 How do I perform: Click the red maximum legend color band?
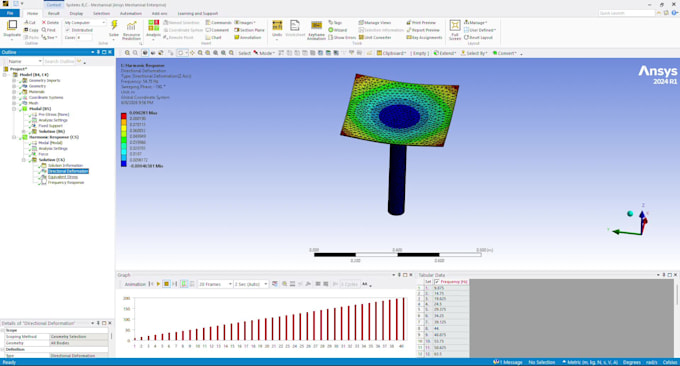124,116
